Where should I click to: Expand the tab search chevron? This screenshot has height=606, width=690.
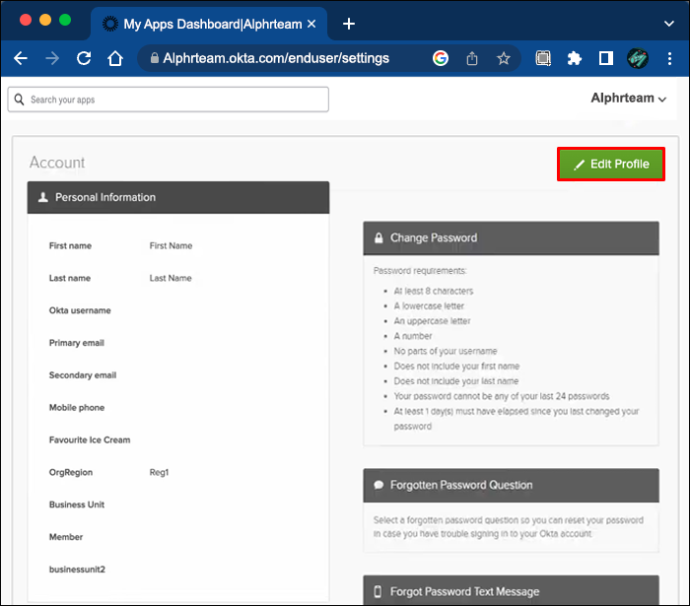point(669,24)
